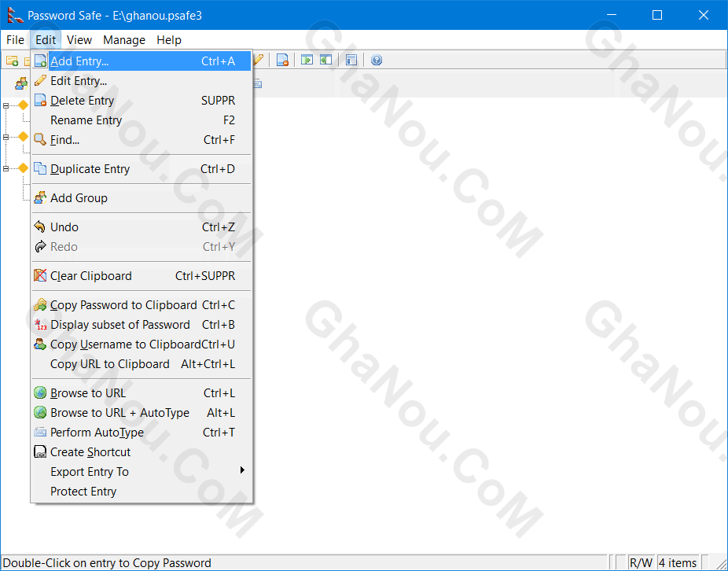Click the keyboard icon beside Perform AutoType
This screenshot has height=571, width=728.
click(x=40, y=433)
